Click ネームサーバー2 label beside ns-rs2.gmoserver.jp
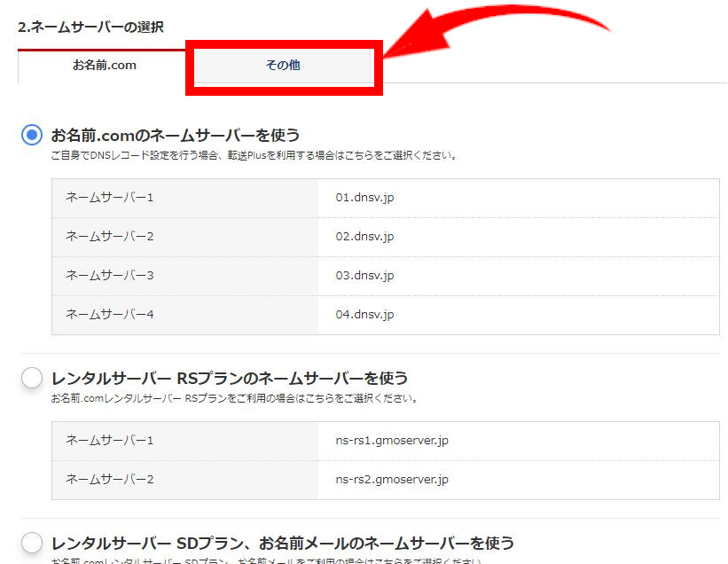 point(110,480)
